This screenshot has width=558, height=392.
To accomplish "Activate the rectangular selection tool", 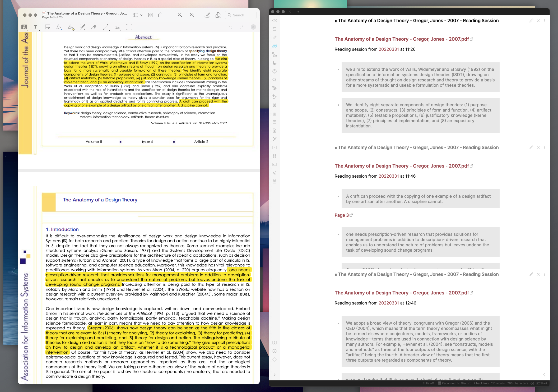I will [x=129, y=27].
